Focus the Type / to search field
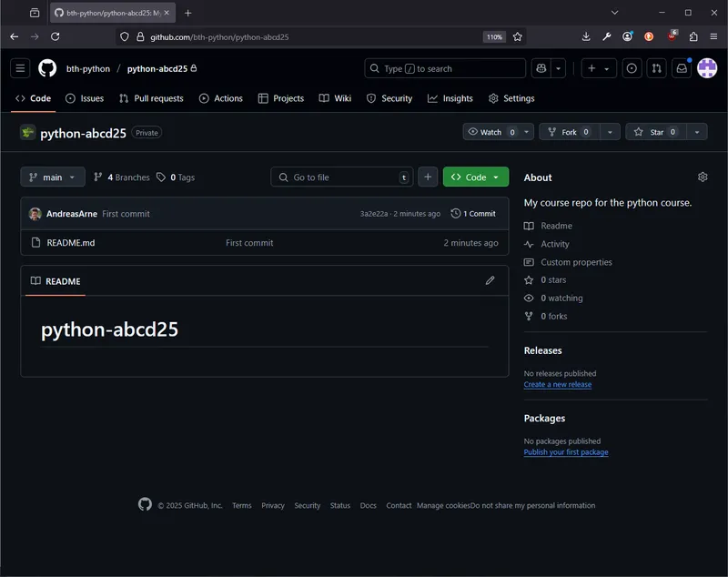 pyautogui.click(x=445, y=68)
